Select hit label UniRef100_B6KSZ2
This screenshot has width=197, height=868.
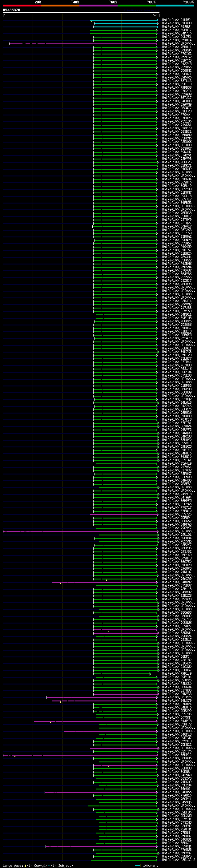(176, 843)
